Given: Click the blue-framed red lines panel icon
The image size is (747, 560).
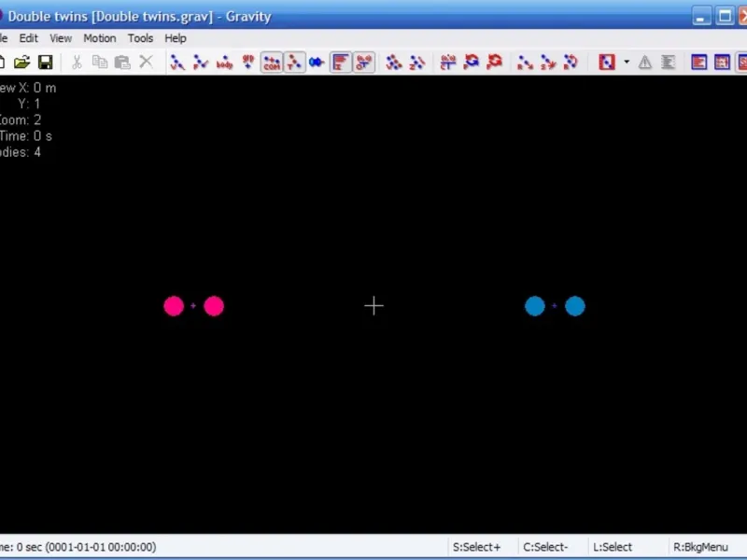Looking at the screenshot, I should [698, 62].
